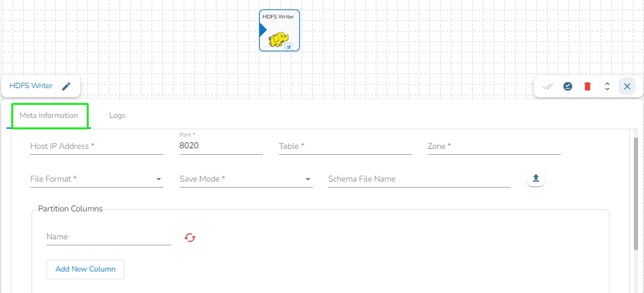The image size is (644, 293).
Task: Focus the Port field showing 8020
Action: pyautogui.click(x=221, y=146)
